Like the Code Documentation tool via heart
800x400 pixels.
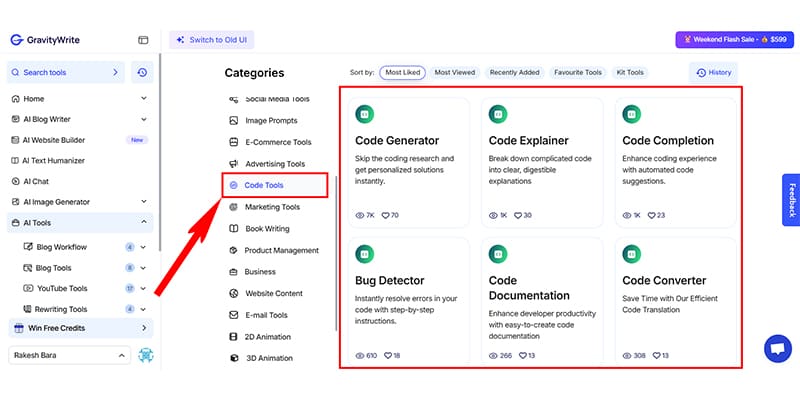(523, 356)
